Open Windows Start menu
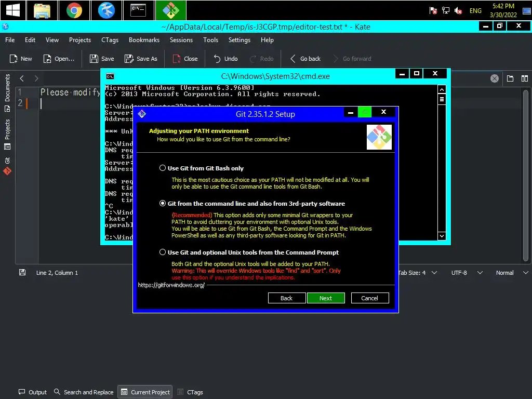The image size is (532, 399). [13, 10]
